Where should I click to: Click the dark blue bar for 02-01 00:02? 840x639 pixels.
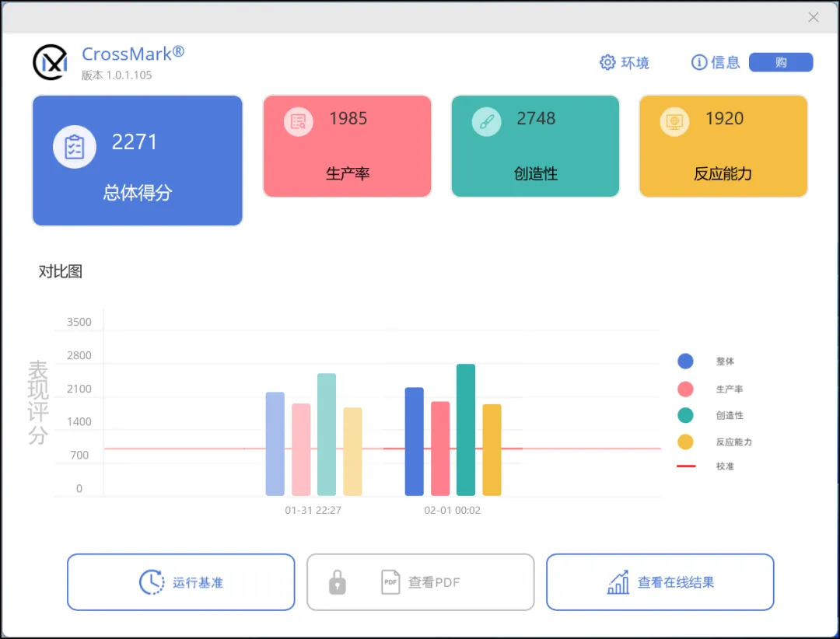point(414,442)
